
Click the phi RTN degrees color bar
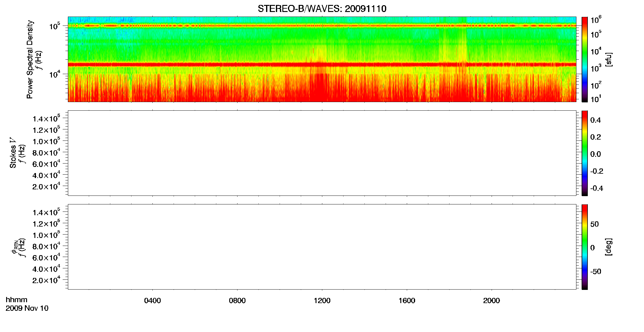[x=585, y=247]
